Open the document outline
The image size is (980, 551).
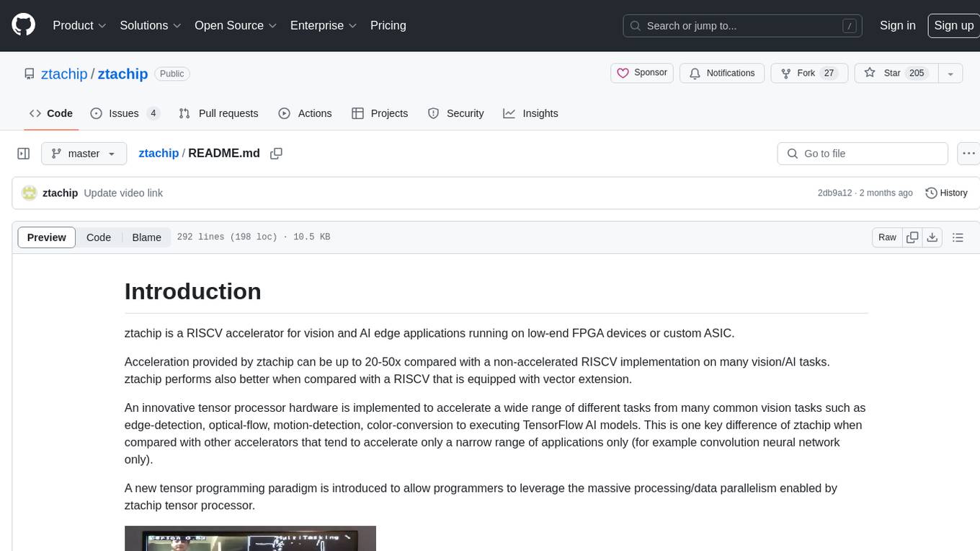coord(958,237)
